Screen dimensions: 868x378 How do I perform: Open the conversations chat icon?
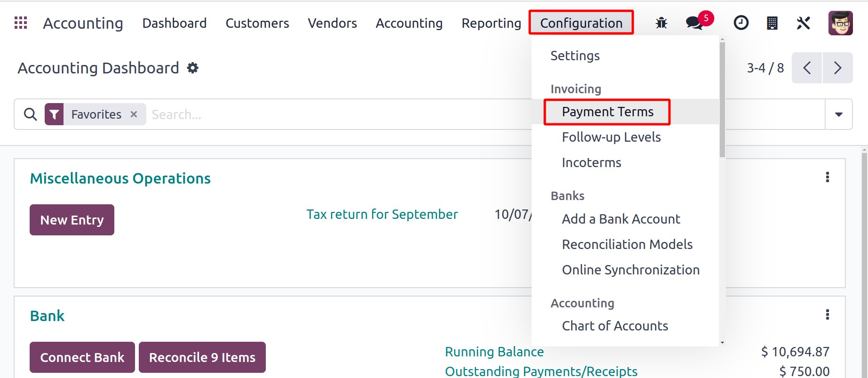tap(694, 23)
